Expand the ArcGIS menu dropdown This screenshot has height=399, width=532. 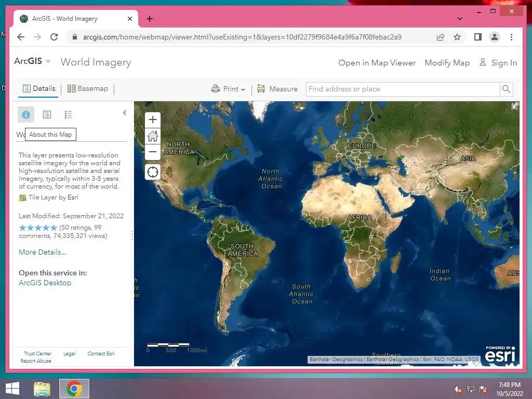(x=48, y=61)
